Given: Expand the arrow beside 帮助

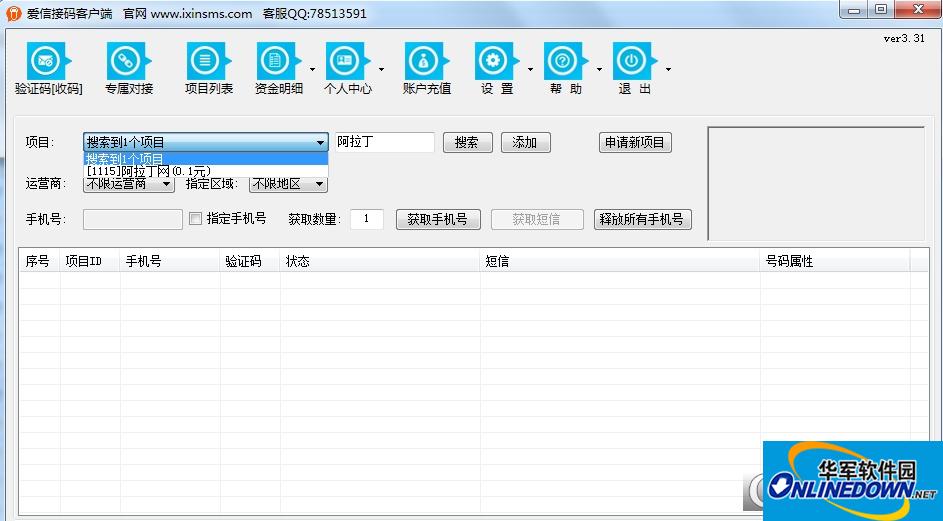Looking at the screenshot, I should click(x=599, y=69).
